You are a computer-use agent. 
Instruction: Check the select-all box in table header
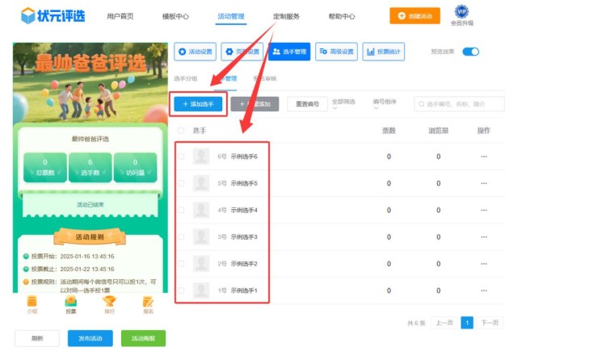point(181,131)
